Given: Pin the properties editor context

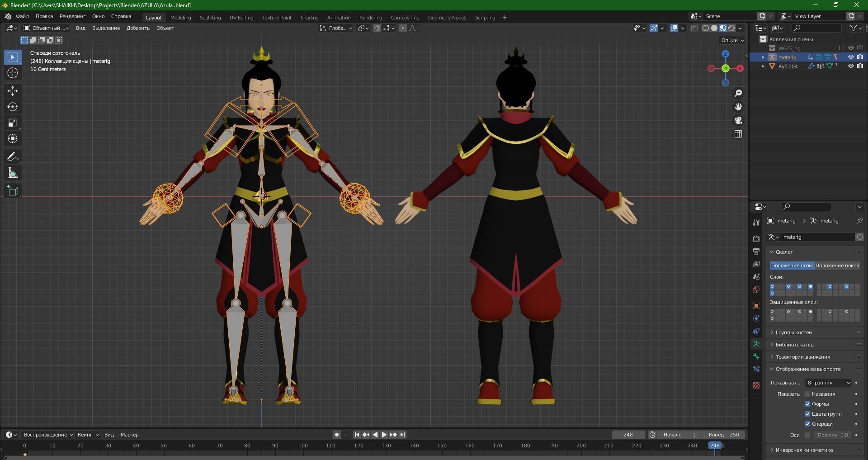Looking at the screenshot, I should 859,221.
